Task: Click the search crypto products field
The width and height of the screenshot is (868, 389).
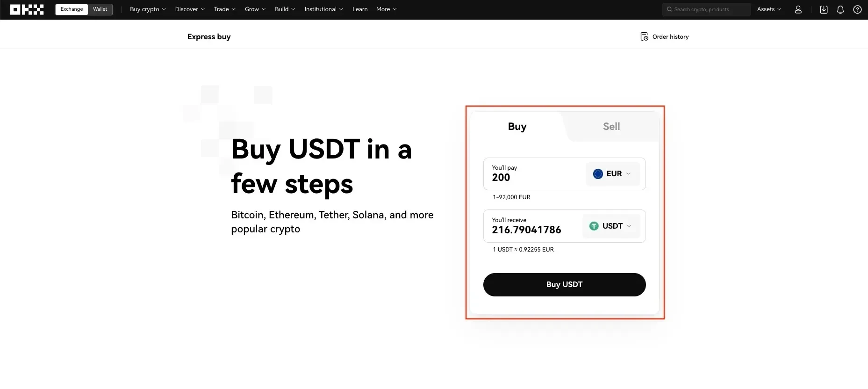Action: point(706,9)
